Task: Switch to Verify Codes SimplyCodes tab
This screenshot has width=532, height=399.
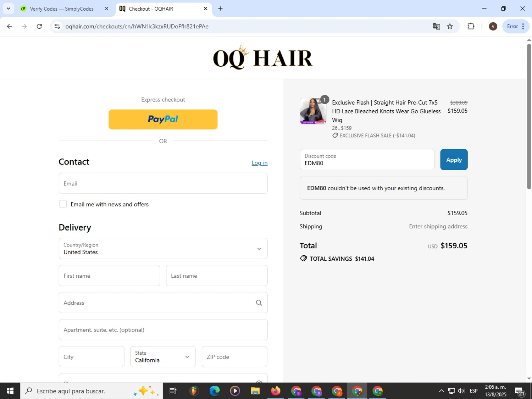Action: coord(62,9)
